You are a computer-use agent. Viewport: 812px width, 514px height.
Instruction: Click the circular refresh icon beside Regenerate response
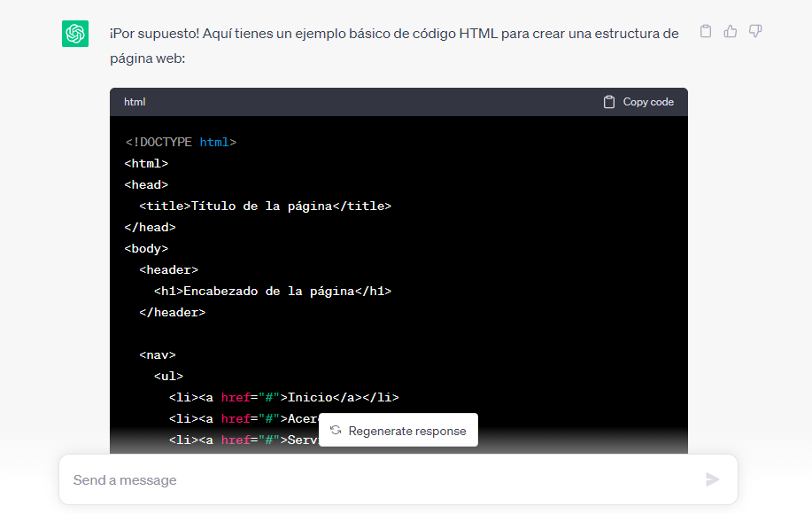(x=336, y=430)
